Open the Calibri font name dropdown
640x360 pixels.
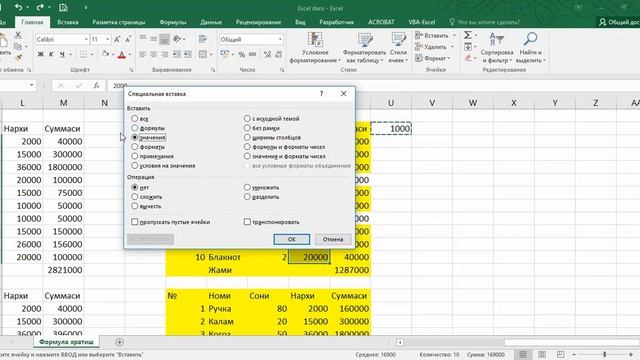pyautogui.click(x=86, y=39)
